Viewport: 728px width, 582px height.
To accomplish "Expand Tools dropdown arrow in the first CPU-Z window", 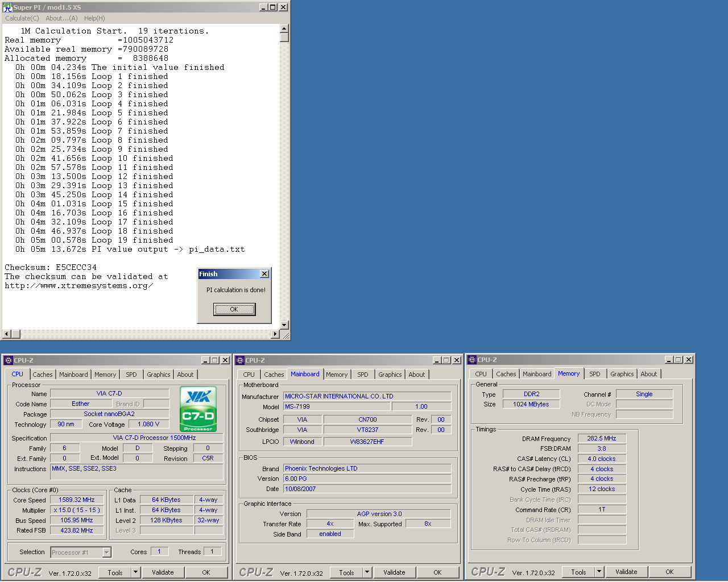I will click(136, 572).
